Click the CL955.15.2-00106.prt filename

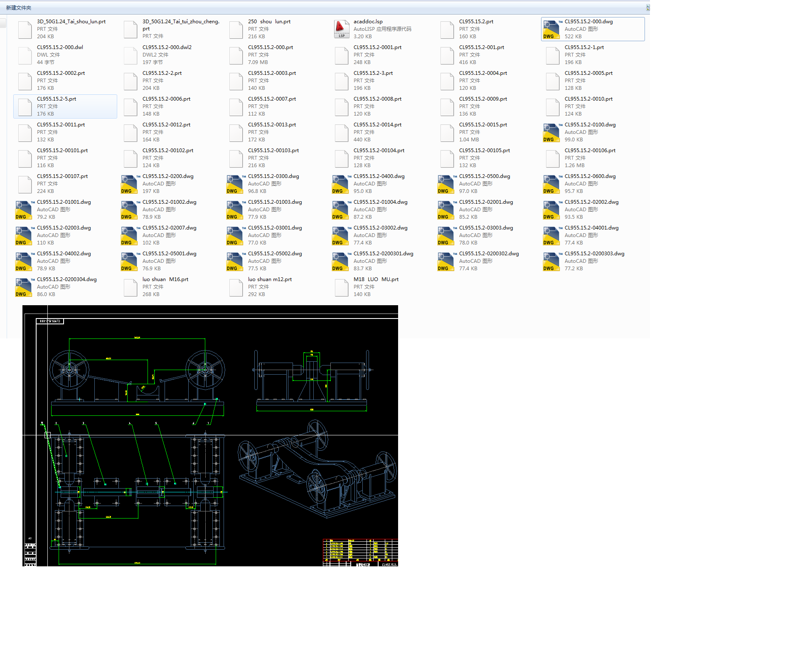[590, 151]
